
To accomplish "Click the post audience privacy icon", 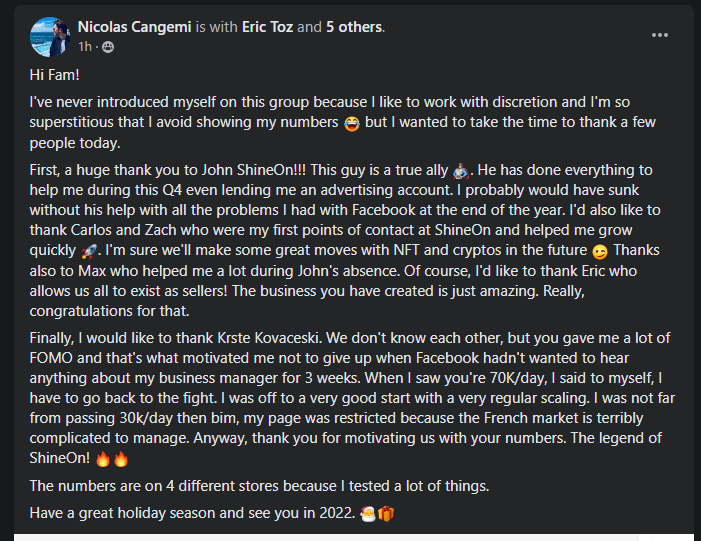I will pos(108,46).
